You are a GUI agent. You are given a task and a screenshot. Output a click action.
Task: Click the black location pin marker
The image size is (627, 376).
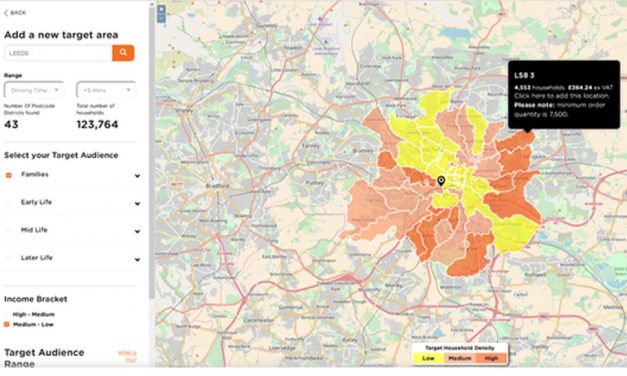(x=441, y=181)
